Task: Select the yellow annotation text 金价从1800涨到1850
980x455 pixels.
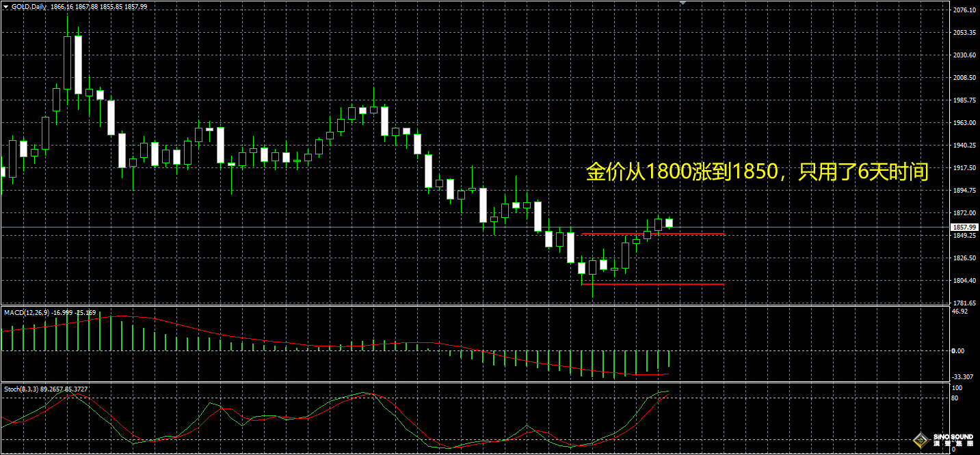Action: tap(683, 172)
